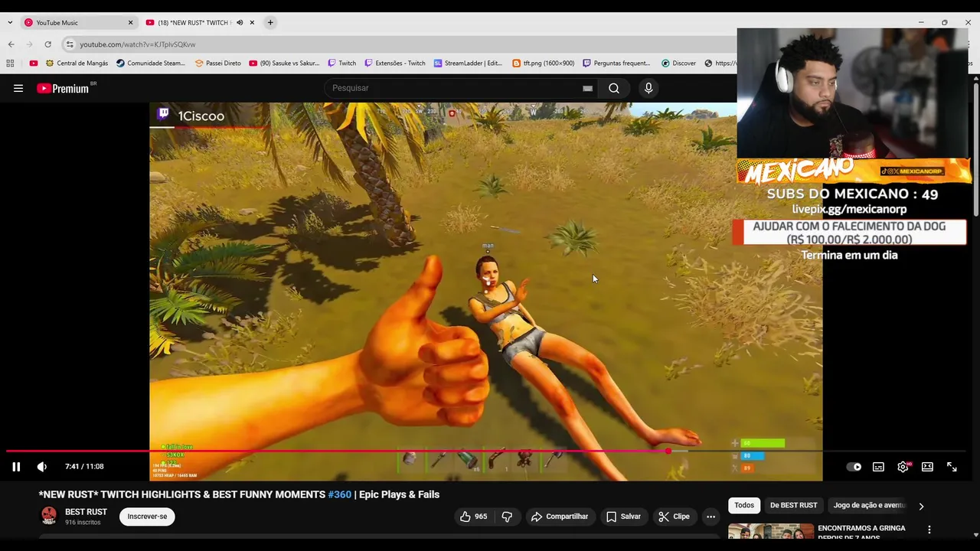
Task: Open Comunidade Steam bookmark
Action: (x=151, y=64)
